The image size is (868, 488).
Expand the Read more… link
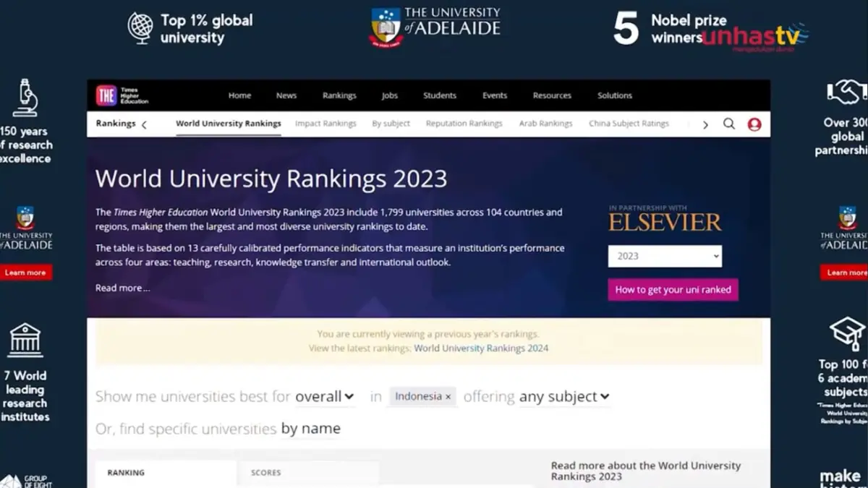click(123, 288)
